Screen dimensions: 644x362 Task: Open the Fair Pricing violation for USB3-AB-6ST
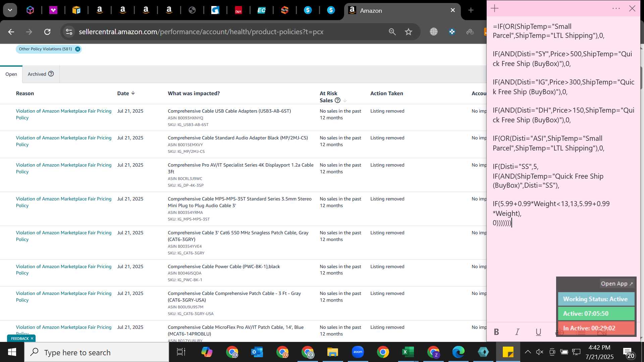pos(64,114)
